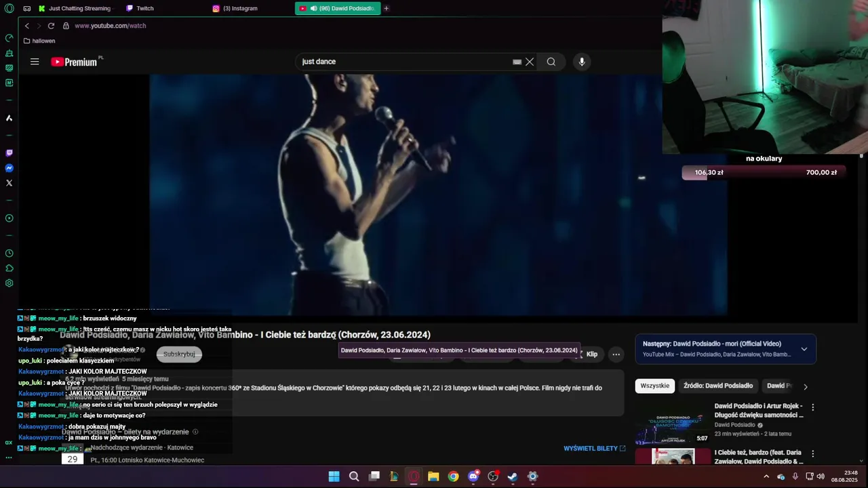Open GX Corner gamepad icon in tab bar
This screenshot has height=488, width=868.
26,8
